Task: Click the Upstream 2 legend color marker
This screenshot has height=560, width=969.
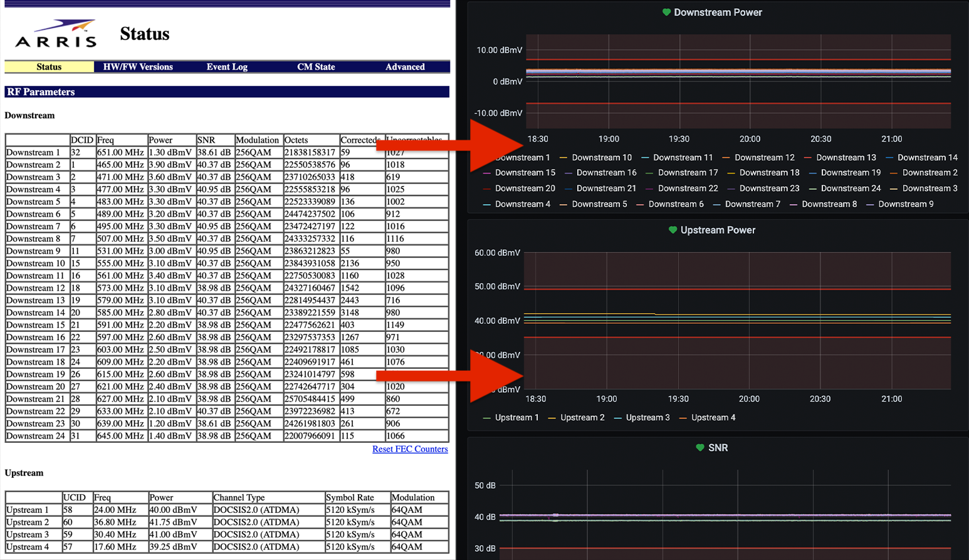Action: point(552,417)
